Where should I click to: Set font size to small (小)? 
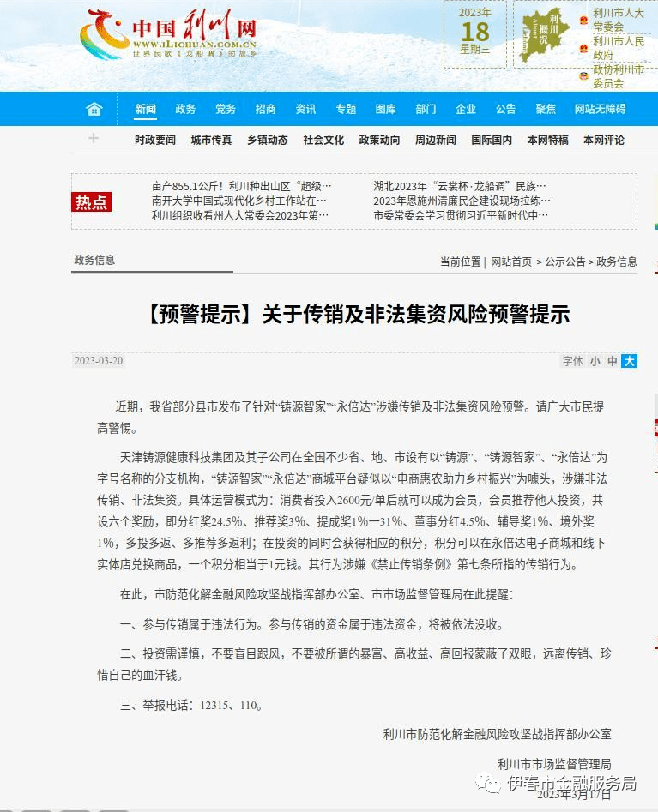coord(595,361)
